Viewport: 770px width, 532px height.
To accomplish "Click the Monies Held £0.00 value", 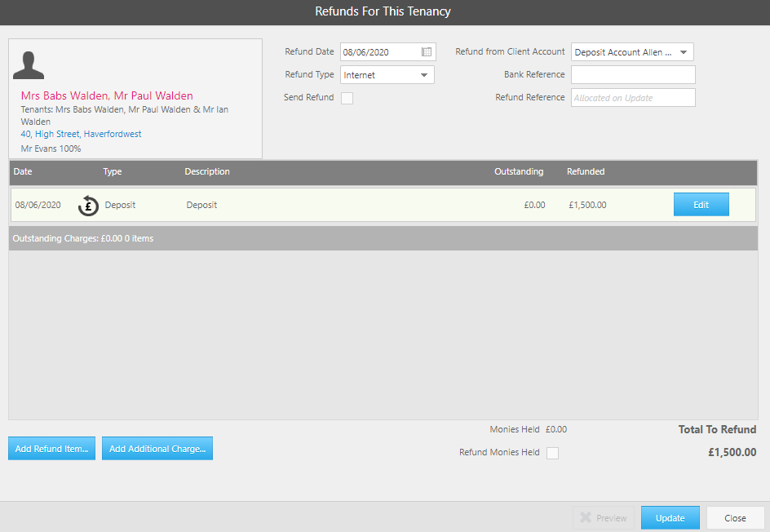I will [556, 429].
